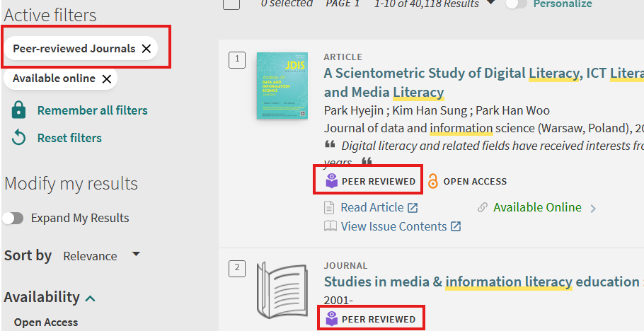Click the 2001- date text on result 2
Image resolution: width=644 pixels, height=331 pixels.
pos(338,301)
